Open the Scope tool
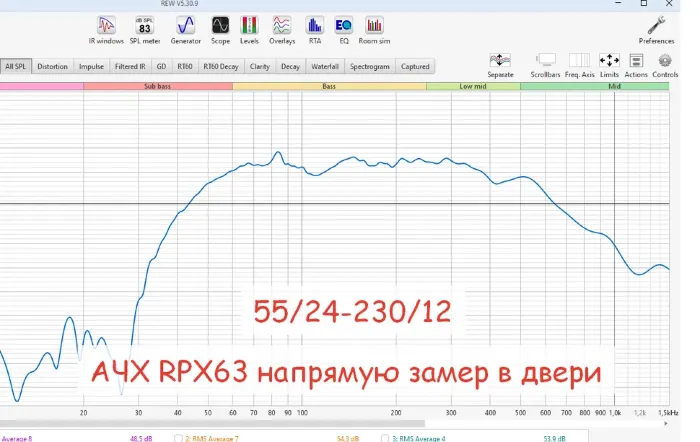Image resolution: width=700 pixels, height=442 pixels. [x=220, y=30]
